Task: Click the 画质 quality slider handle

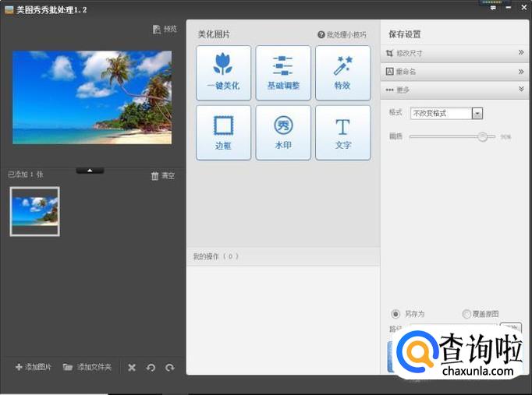Action: pos(483,136)
